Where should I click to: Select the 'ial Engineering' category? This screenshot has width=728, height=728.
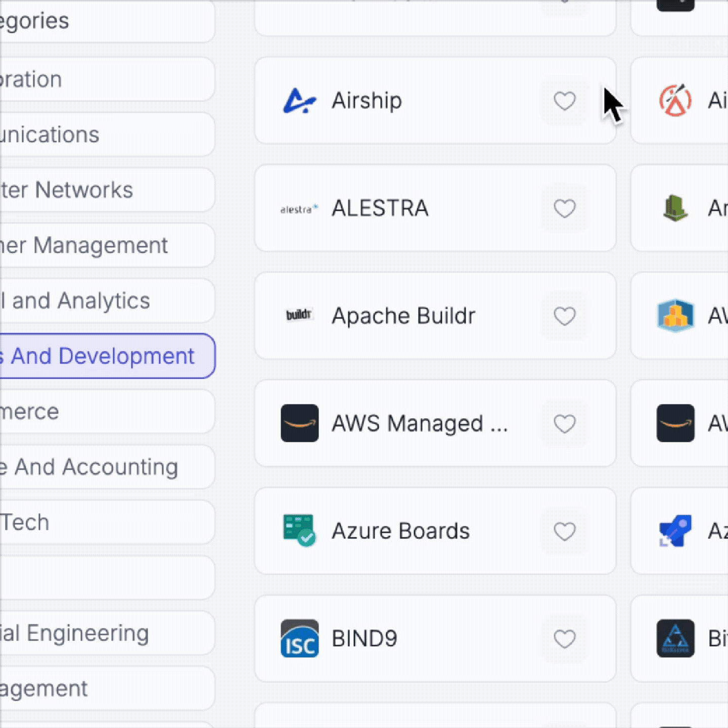click(x=107, y=633)
